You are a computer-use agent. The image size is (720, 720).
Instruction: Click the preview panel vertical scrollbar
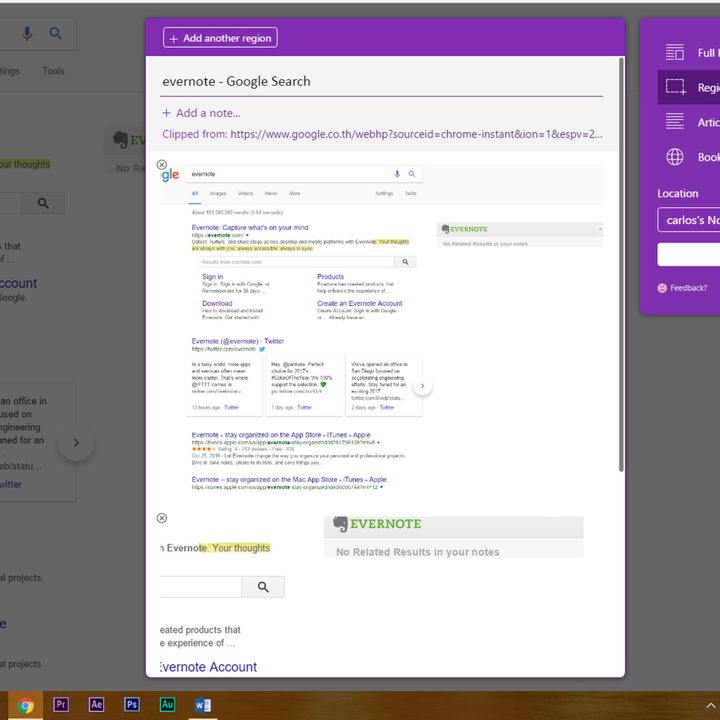pyautogui.click(x=621, y=264)
